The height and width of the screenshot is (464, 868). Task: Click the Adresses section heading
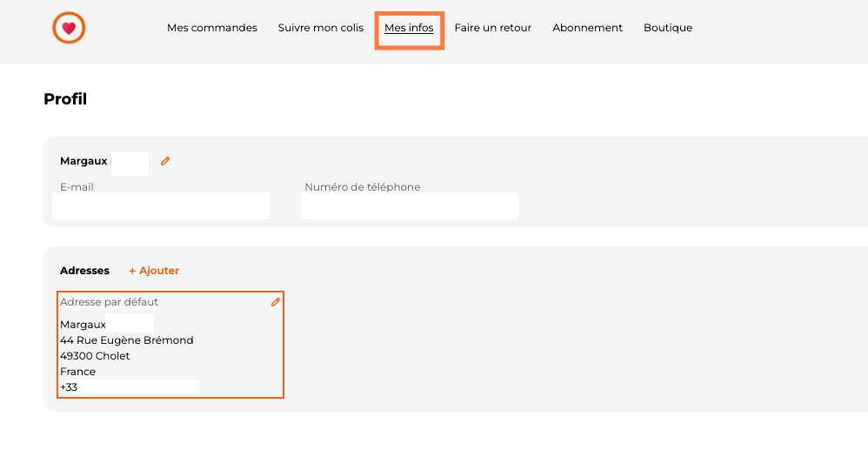point(84,271)
